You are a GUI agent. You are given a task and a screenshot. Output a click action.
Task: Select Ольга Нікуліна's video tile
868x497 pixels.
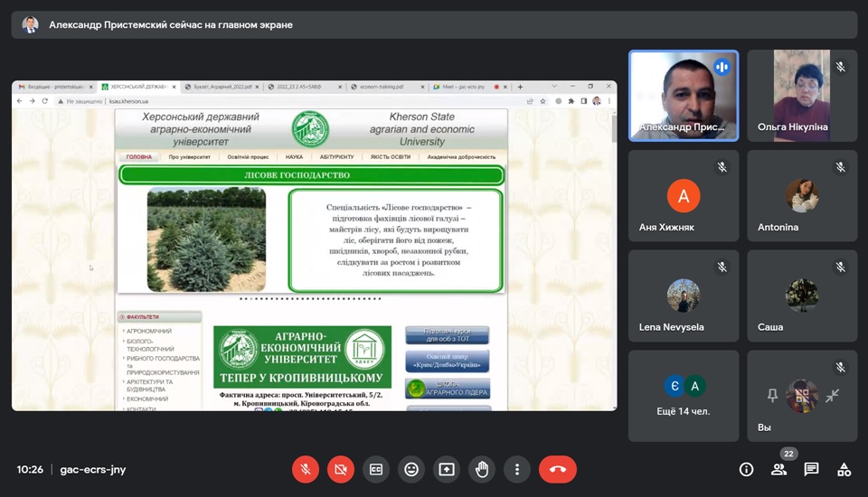click(x=802, y=96)
